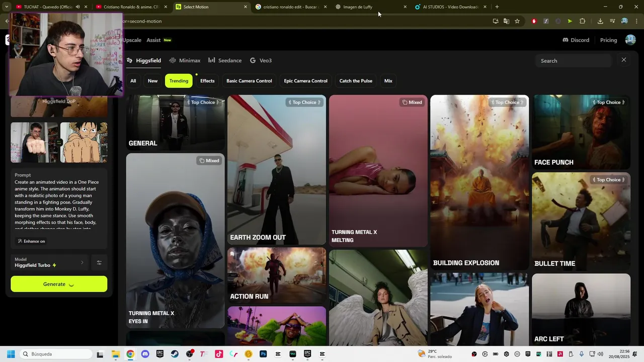This screenshot has height=362, width=644.
Task: Select the New filter chip
Action: tap(152, 81)
